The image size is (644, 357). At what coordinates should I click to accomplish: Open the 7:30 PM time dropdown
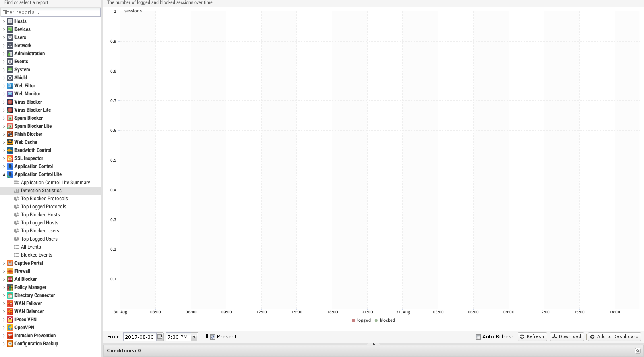click(x=195, y=337)
